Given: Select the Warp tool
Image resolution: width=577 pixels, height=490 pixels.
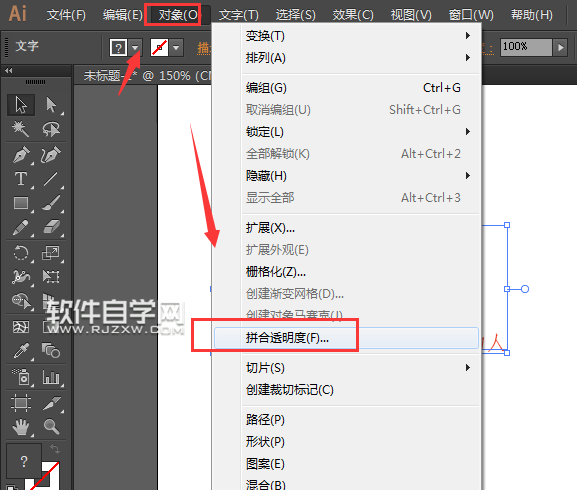Looking at the screenshot, I should tap(21, 277).
